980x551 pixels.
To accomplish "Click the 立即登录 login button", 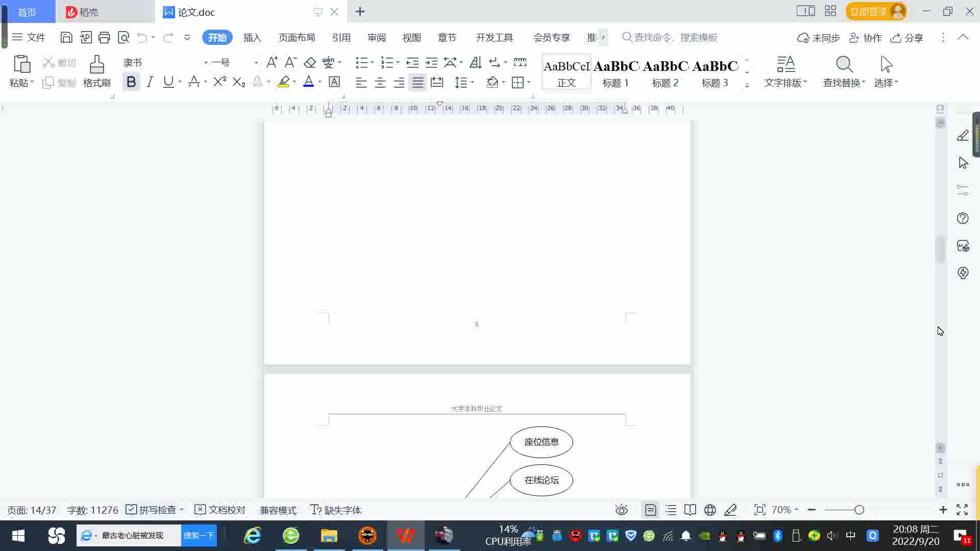I will [868, 11].
